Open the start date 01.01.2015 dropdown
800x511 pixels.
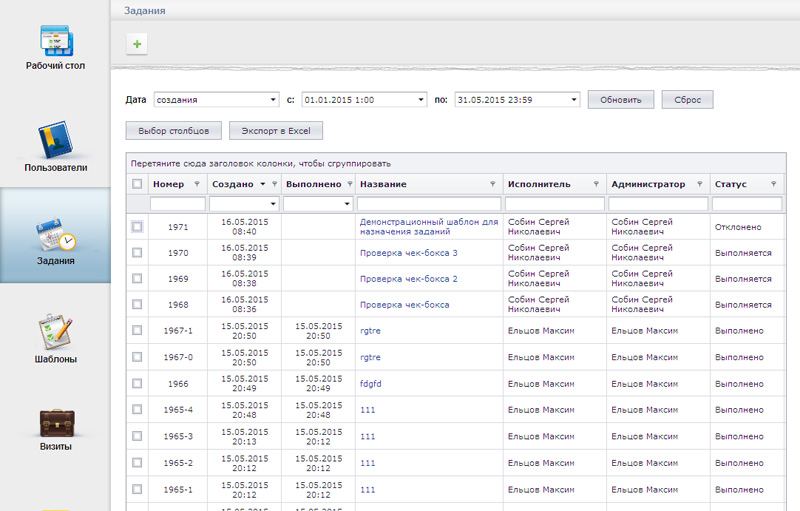coord(421,99)
